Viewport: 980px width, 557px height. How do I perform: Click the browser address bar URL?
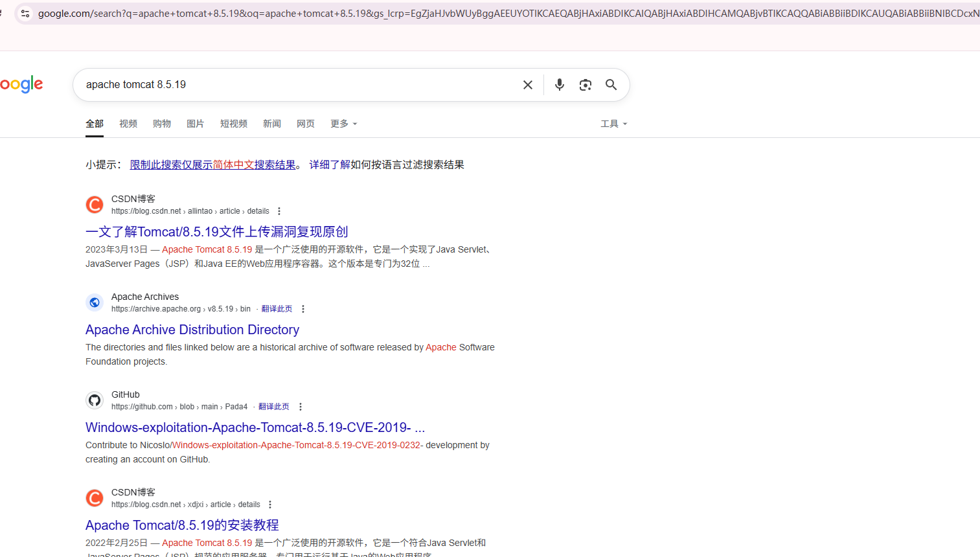coord(508,13)
